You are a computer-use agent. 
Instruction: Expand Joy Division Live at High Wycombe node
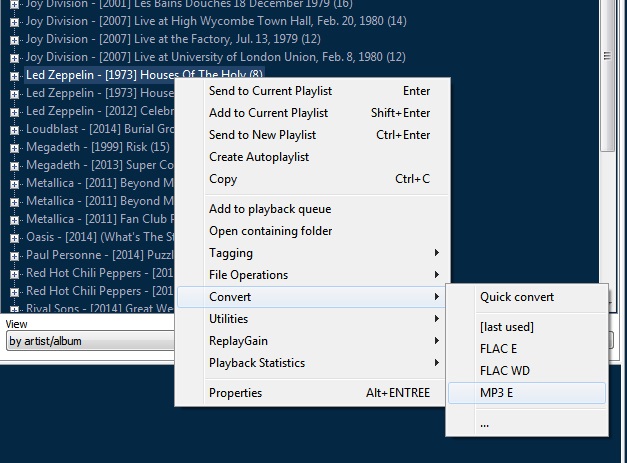click(14, 22)
